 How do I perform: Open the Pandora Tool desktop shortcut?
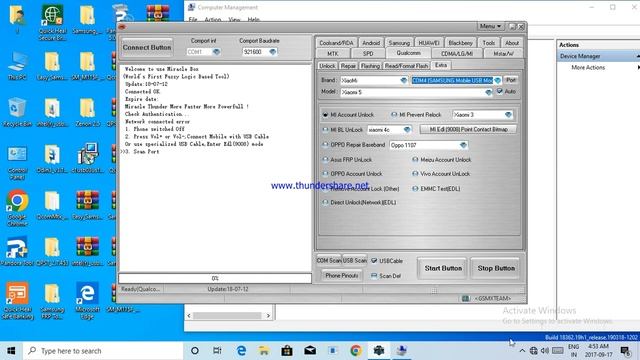pyautogui.click(x=17, y=251)
